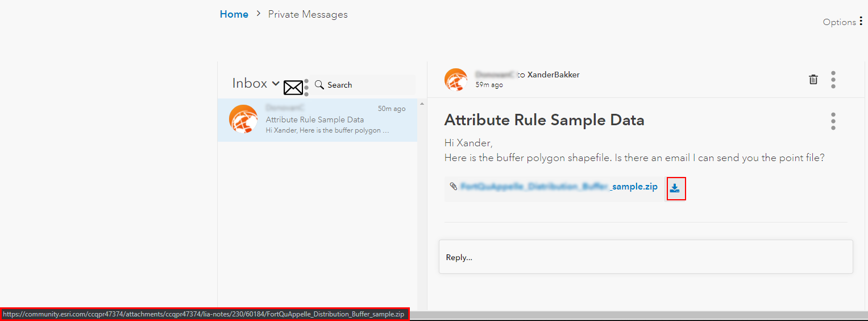Open the Options menu
The height and width of the screenshot is (321, 868).
tap(844, 22)
